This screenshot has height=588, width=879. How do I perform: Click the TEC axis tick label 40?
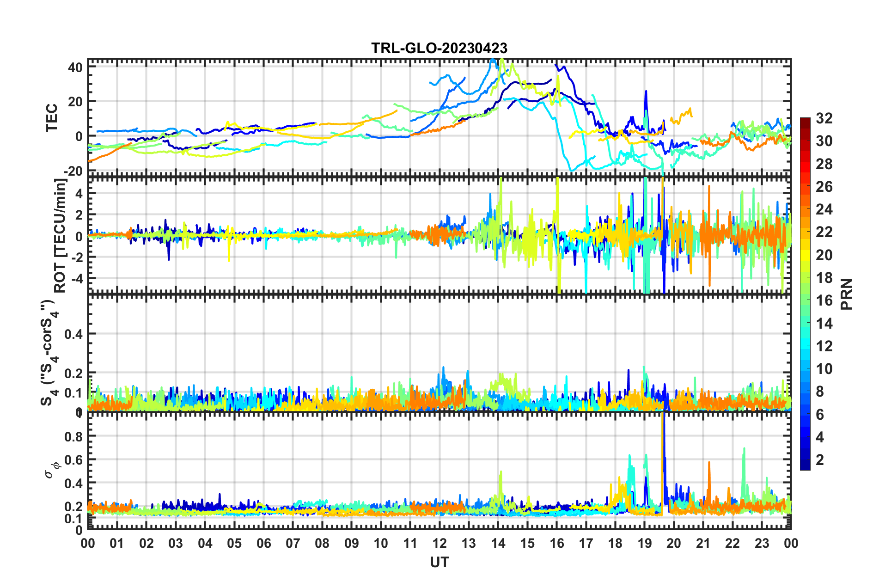click(x=75, y=67)
